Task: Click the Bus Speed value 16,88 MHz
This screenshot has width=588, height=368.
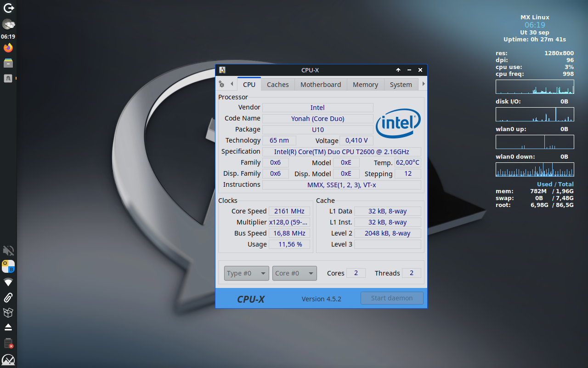Action: tap(289, 233)
